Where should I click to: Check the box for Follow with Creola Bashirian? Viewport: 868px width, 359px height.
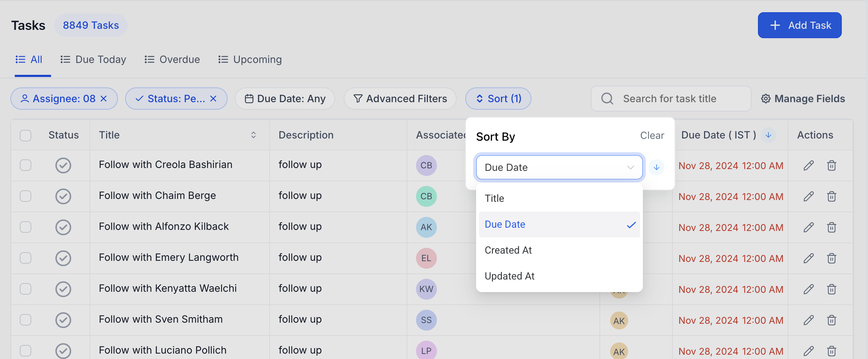click(x=26, y=165)
